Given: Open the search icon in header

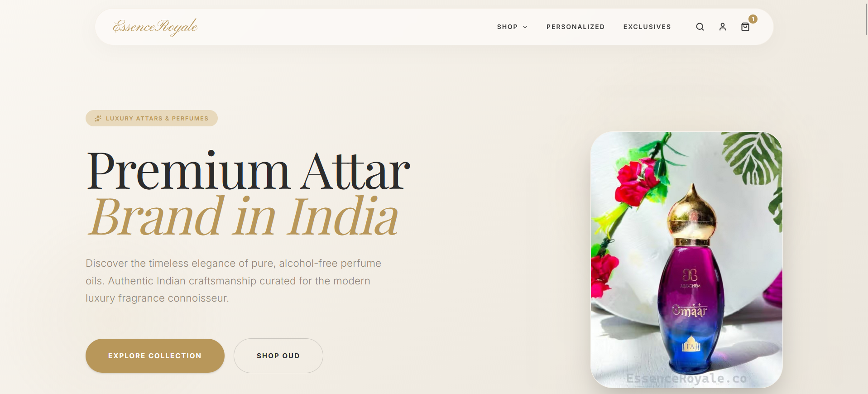Looking at the screenshot, I should pos(700,27).
